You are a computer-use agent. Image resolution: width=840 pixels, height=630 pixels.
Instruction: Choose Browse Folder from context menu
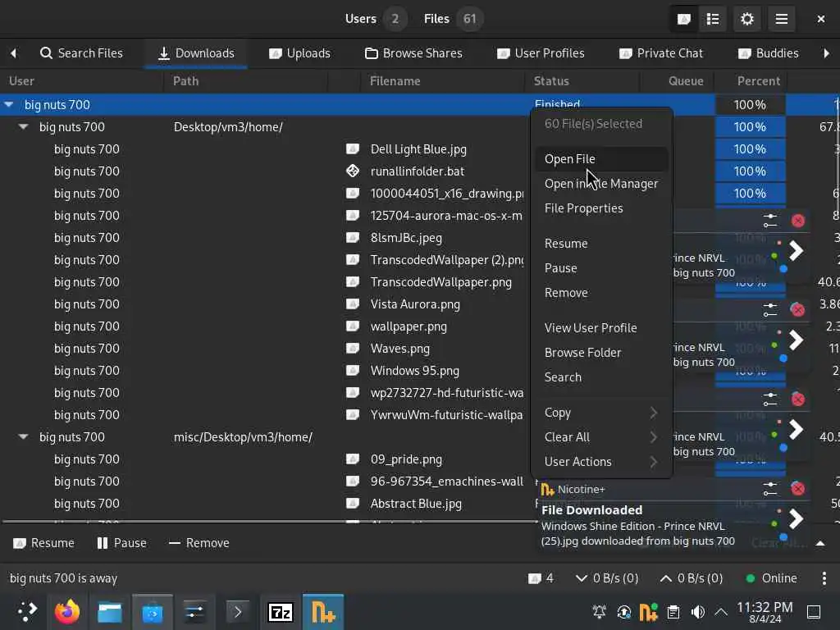point(601,352)
